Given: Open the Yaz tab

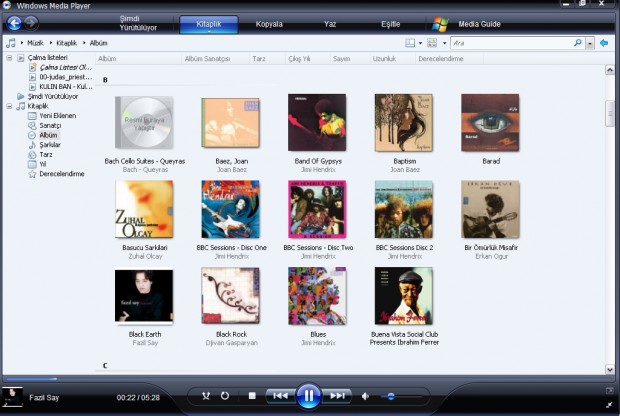Looking at the screenshot, I should click(x=330, y=24).
